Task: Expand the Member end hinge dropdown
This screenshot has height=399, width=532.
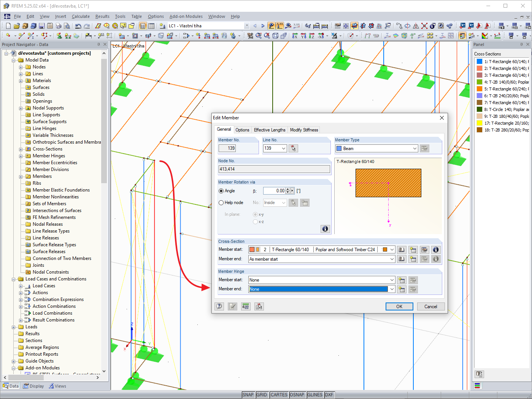Action: click(x=392, y=289)
